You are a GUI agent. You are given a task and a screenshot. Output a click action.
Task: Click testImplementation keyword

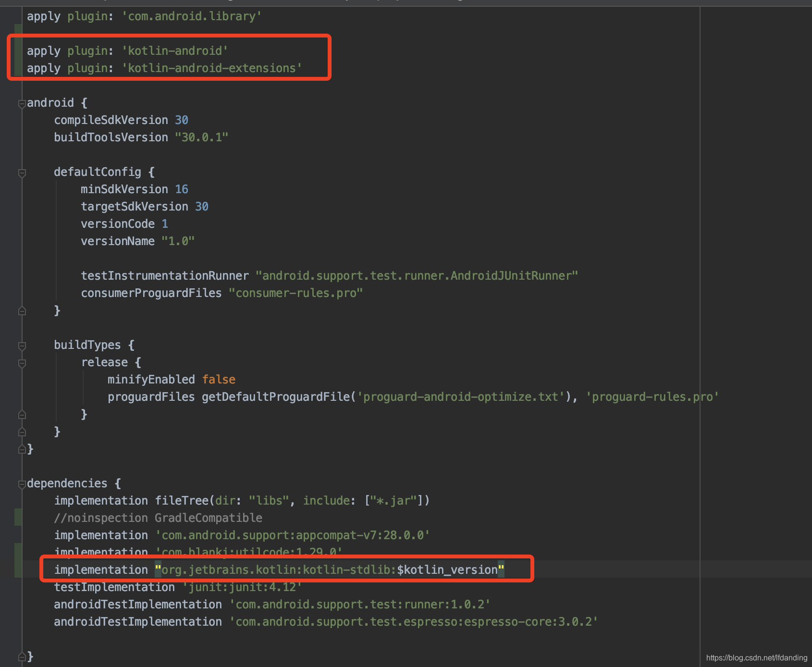coord(114,587)
